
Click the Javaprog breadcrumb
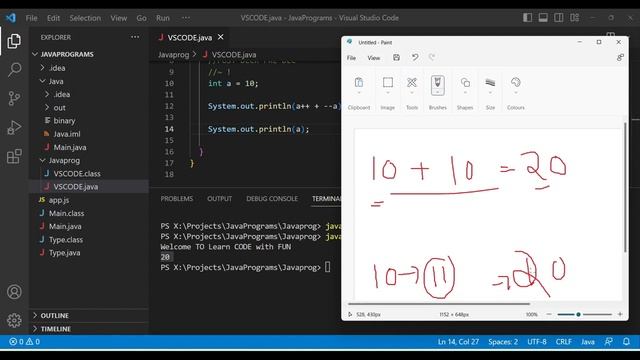tap(173, 55)
